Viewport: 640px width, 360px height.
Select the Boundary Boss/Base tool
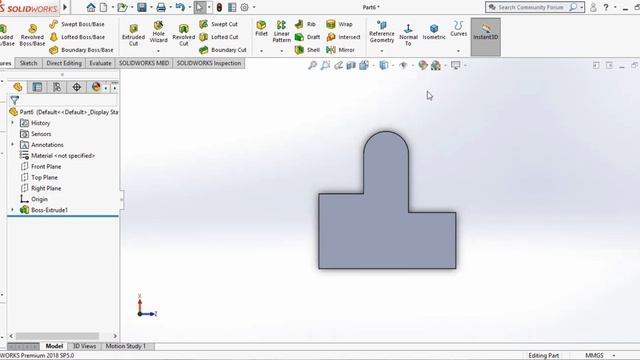click(82, 50)
